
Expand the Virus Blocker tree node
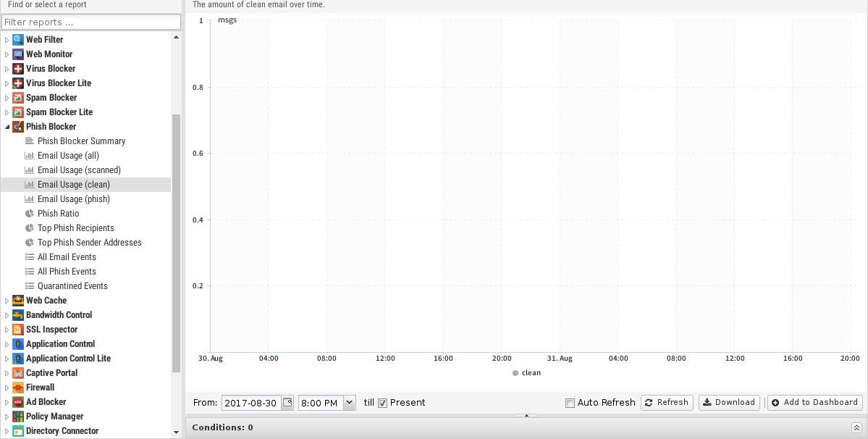(7, 69)
